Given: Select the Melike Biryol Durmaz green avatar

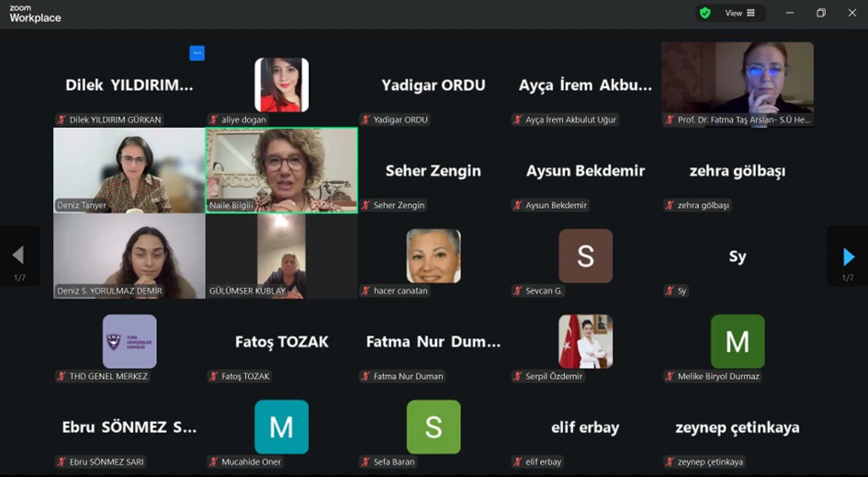Looking at the screenshot, I should (738, 342).
